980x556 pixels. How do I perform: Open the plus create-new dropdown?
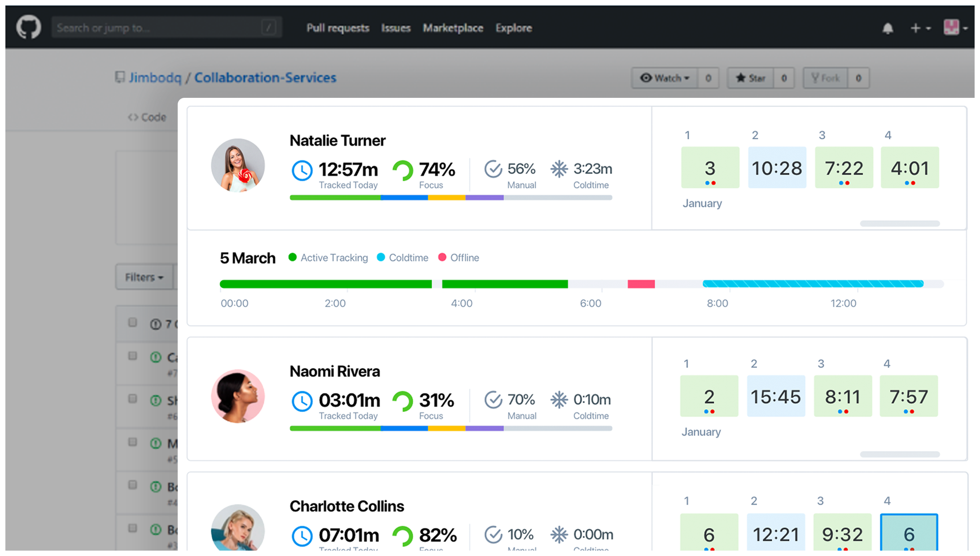click(x=920, y=29)
